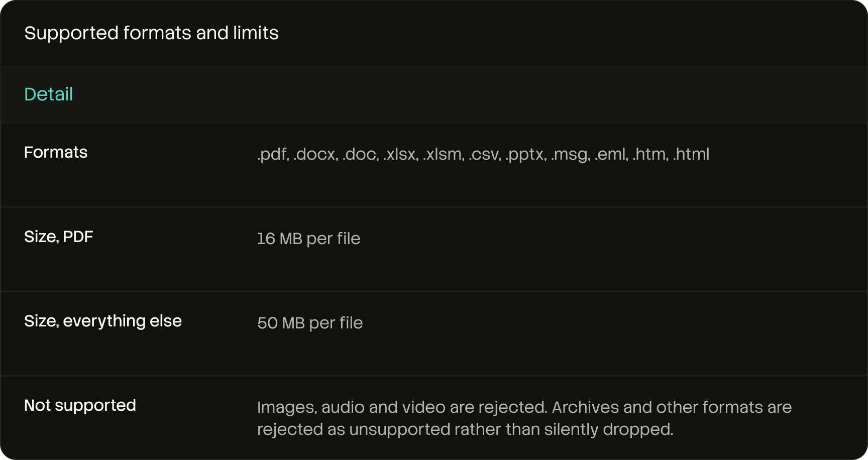Click '.docx' in the formats list
Image resolution: width=868 pixels, height=460 pixels.
(x=316, y=154)
